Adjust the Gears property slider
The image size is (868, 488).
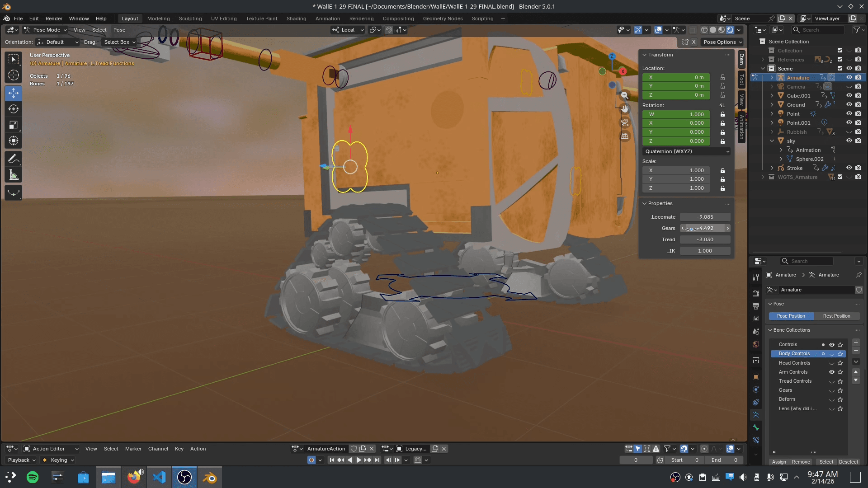(x=704, y=228)
